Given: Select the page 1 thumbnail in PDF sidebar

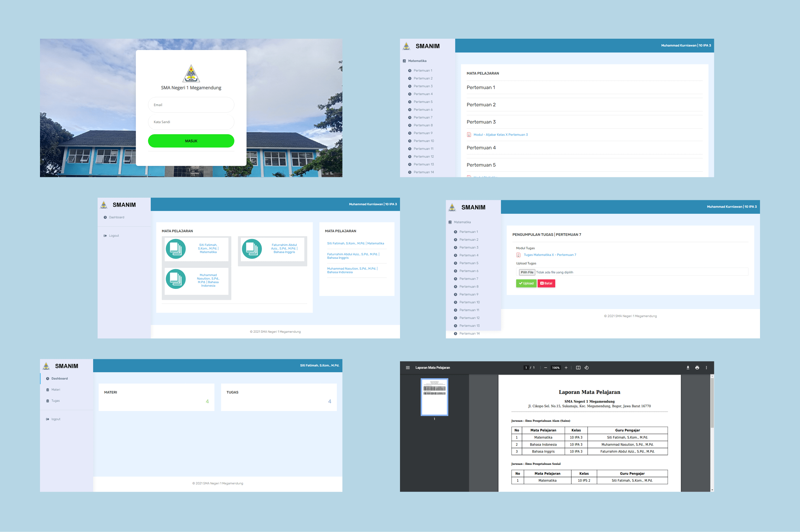Looking at the screenshot, I should pos(434,397).
